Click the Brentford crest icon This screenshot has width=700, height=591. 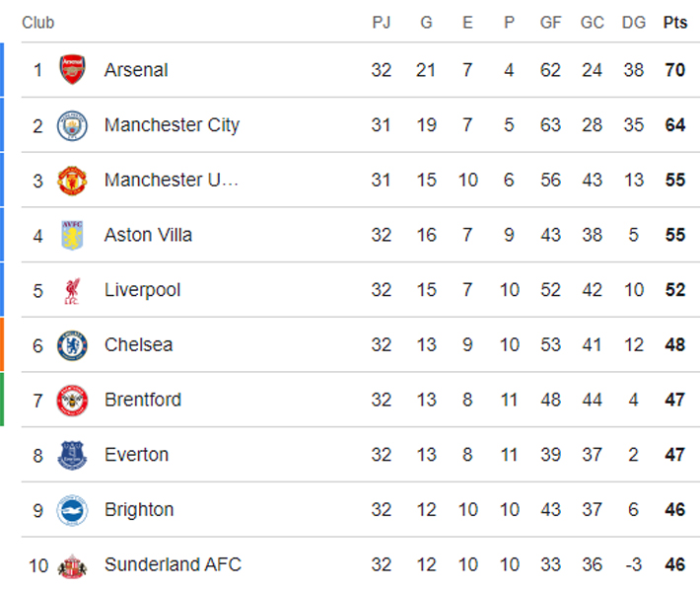click(72, 400)
